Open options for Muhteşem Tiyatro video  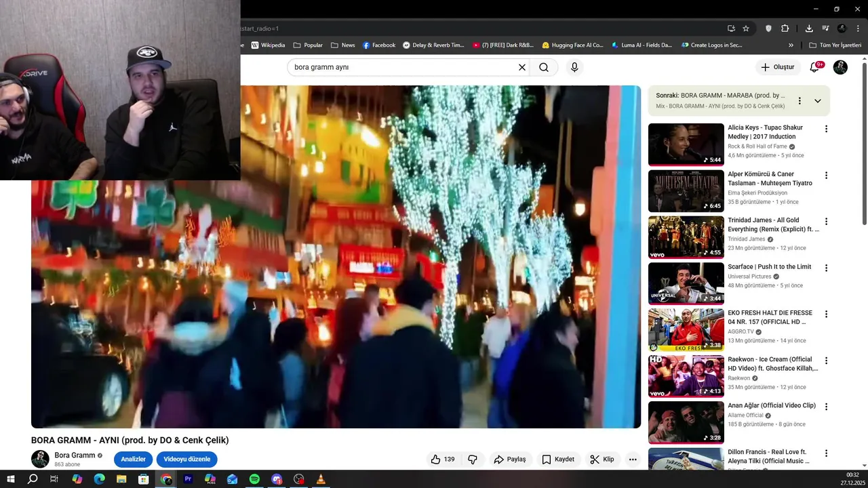click(x=826, y=175)
